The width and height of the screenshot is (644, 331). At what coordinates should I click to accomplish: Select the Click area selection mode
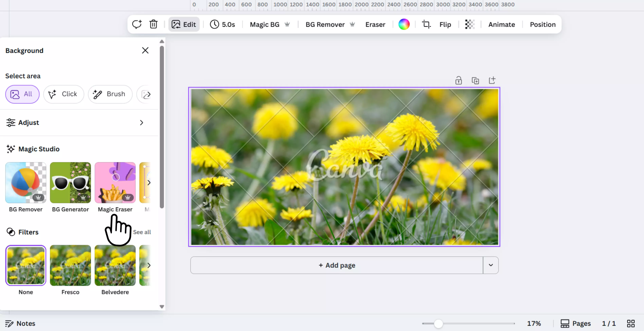coord(63,94)
